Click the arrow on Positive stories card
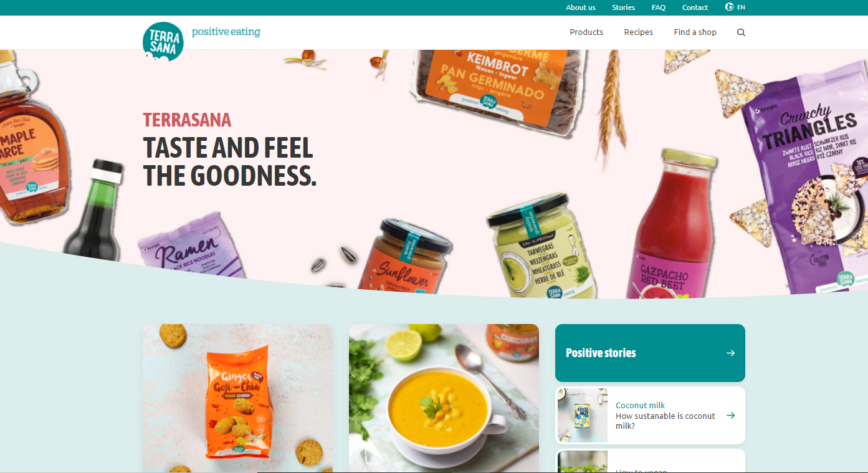 (730, 353)
